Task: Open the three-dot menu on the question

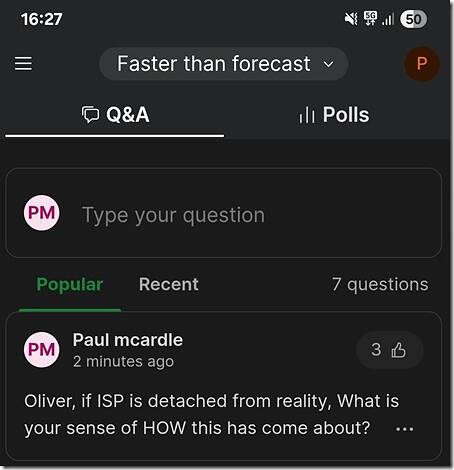Action: point(405,429)
